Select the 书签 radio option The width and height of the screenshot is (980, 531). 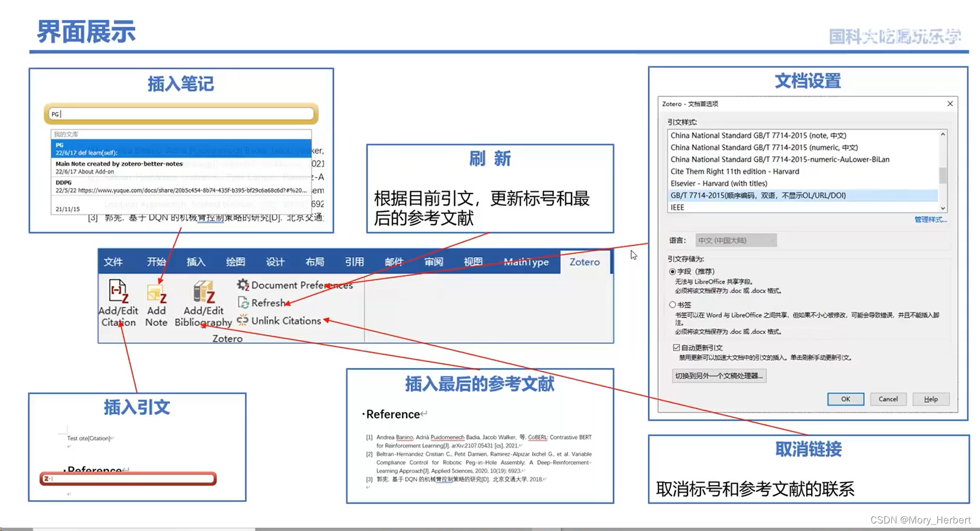coord(672,305)
